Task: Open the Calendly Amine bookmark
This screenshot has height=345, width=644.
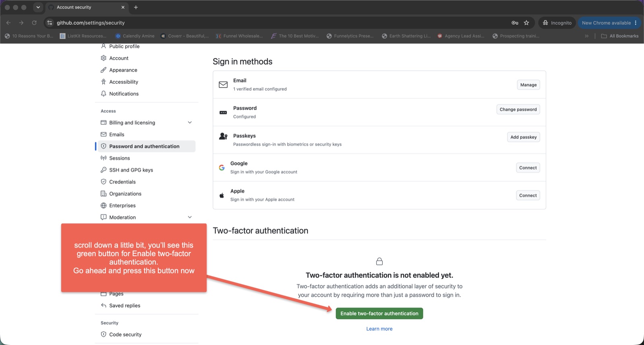Action: coord(135,36)
